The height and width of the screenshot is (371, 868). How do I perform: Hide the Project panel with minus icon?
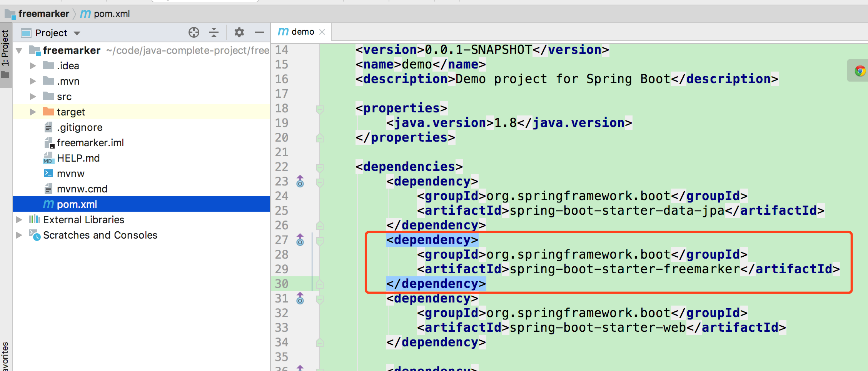click(x=259, y=33)
